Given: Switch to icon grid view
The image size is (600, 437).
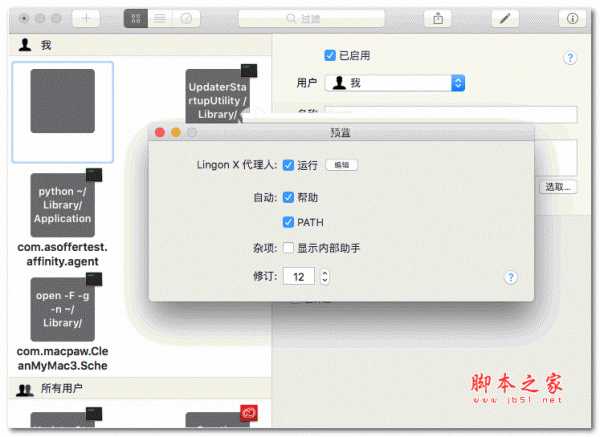Looking at the screenshot, I should click(136, 18).
